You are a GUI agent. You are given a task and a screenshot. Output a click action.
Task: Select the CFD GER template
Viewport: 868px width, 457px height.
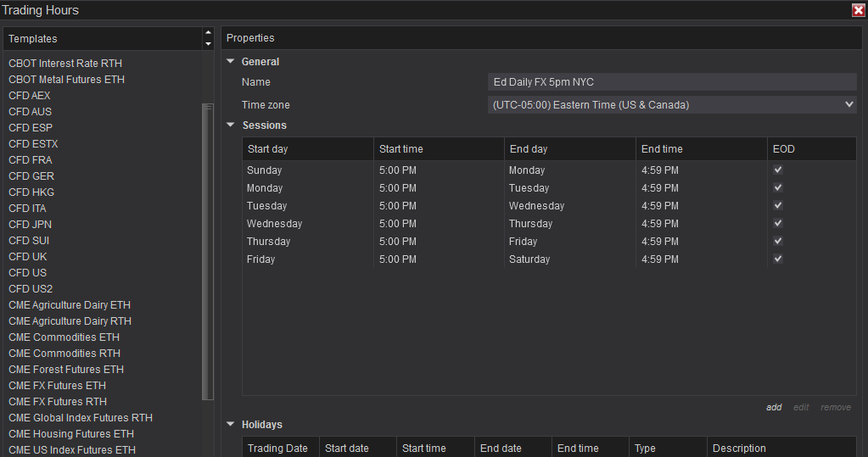(31, 176)
